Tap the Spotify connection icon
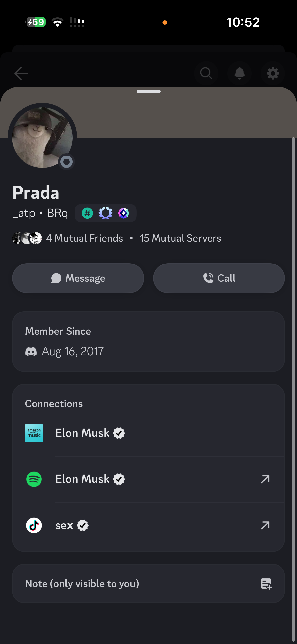297x644 pixels. coord(34,479)
